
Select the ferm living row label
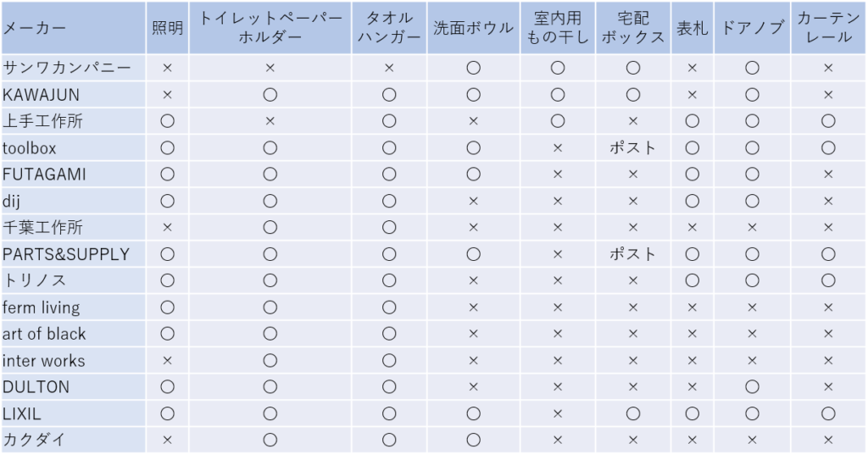[73, 308]
